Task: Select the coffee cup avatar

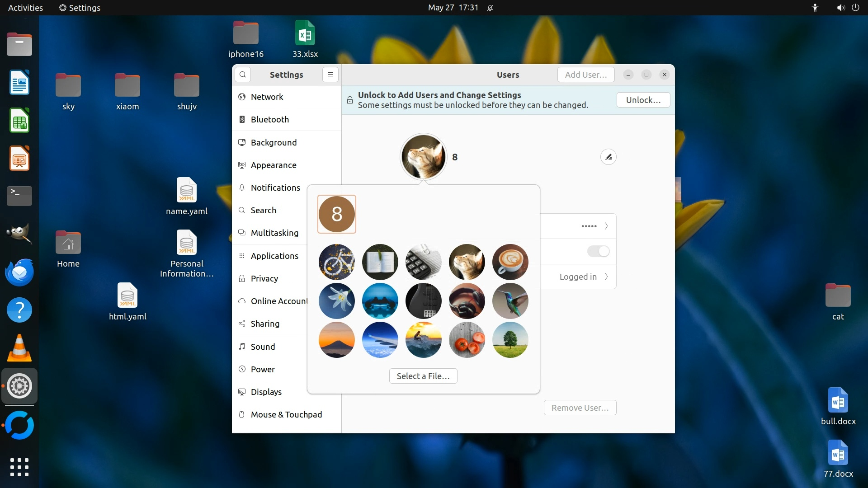Action: click(x=510, y=262)
